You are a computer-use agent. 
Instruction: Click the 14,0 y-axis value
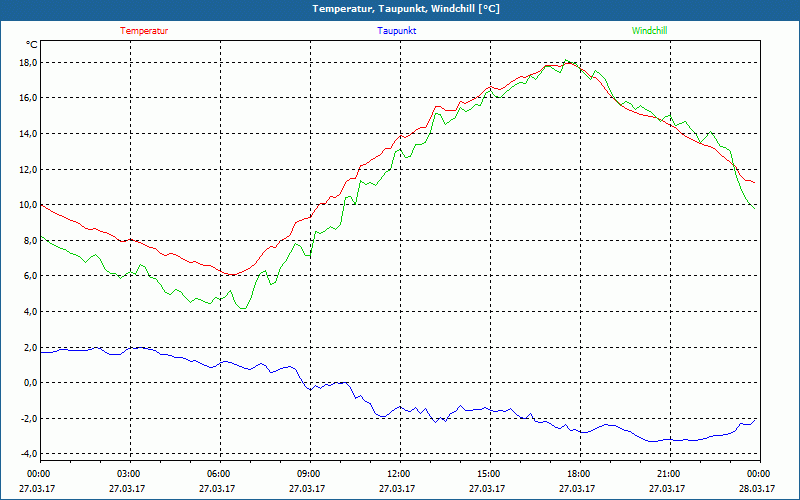coord(28,134)
